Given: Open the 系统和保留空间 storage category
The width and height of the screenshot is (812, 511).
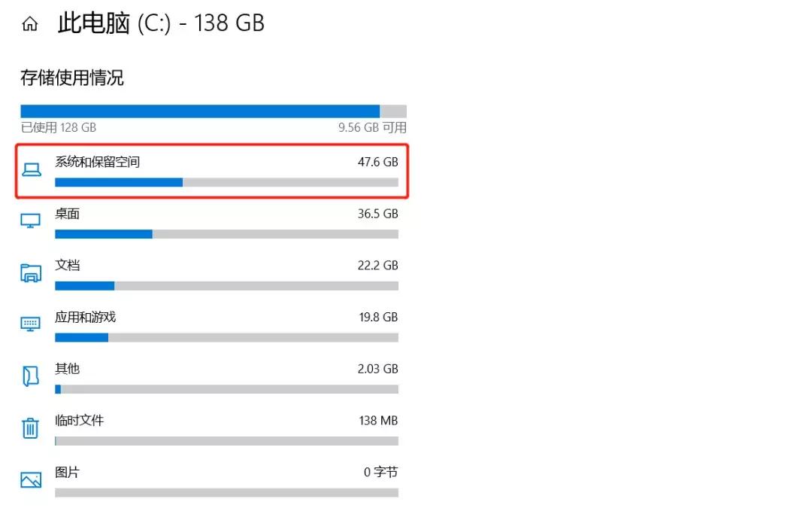Looking at the screenshot, I should click(x=98, y=162).
